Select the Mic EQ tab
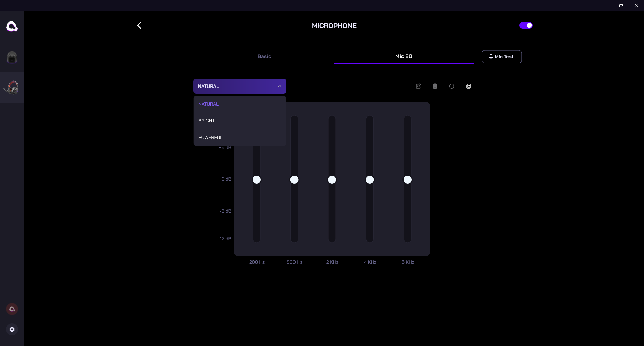 404,56
